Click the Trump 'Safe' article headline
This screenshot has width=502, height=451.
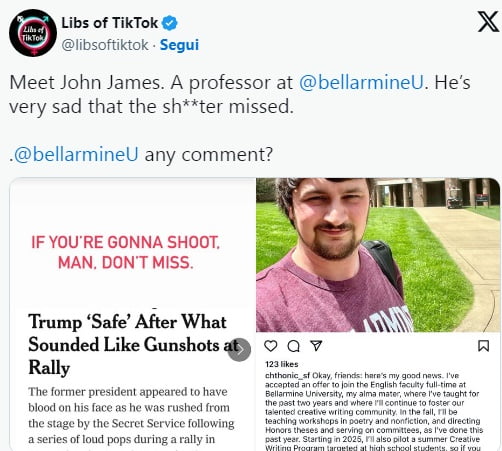133,345
